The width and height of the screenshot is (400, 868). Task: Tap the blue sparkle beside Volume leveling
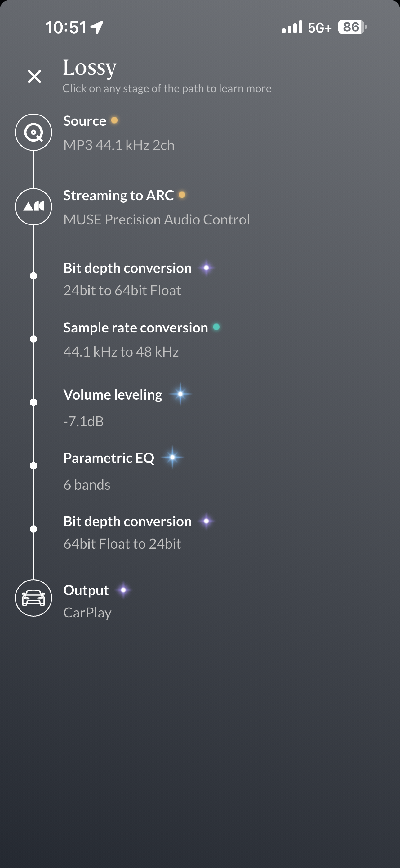click(x=180, y=394)
